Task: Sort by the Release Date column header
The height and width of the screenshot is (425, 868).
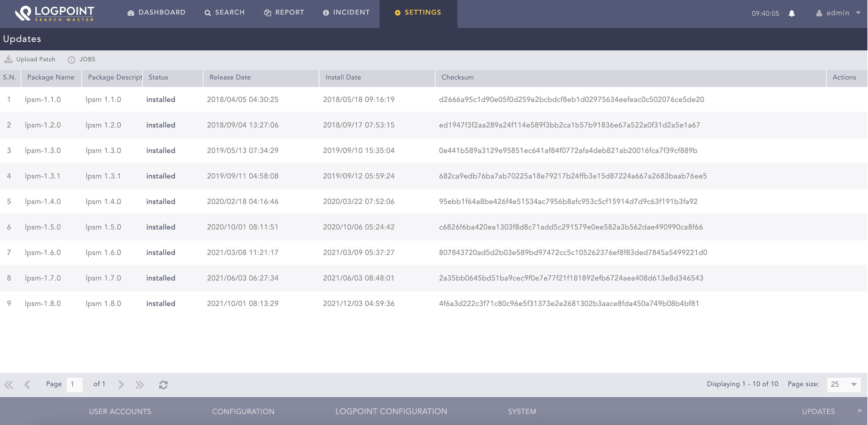Action: pos(230,77)
